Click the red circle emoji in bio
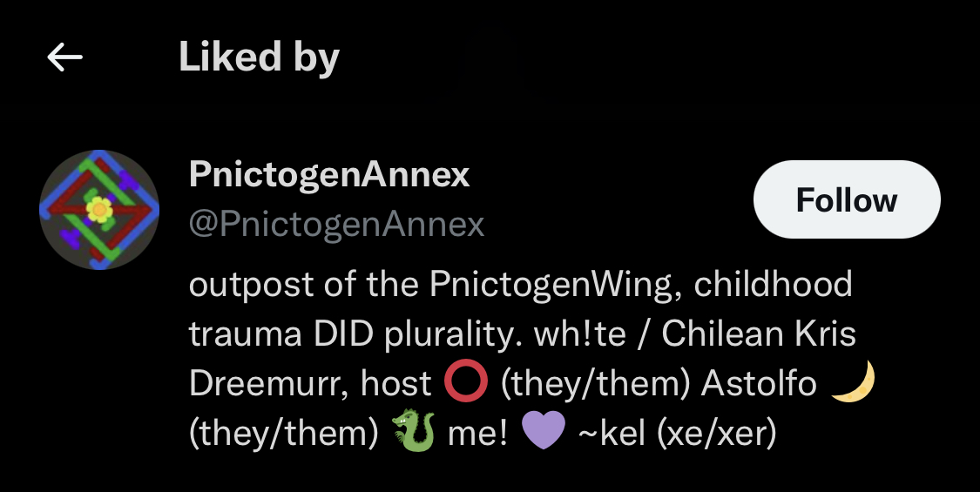Viewport: 980px width, 492px height. coord(466,382)
